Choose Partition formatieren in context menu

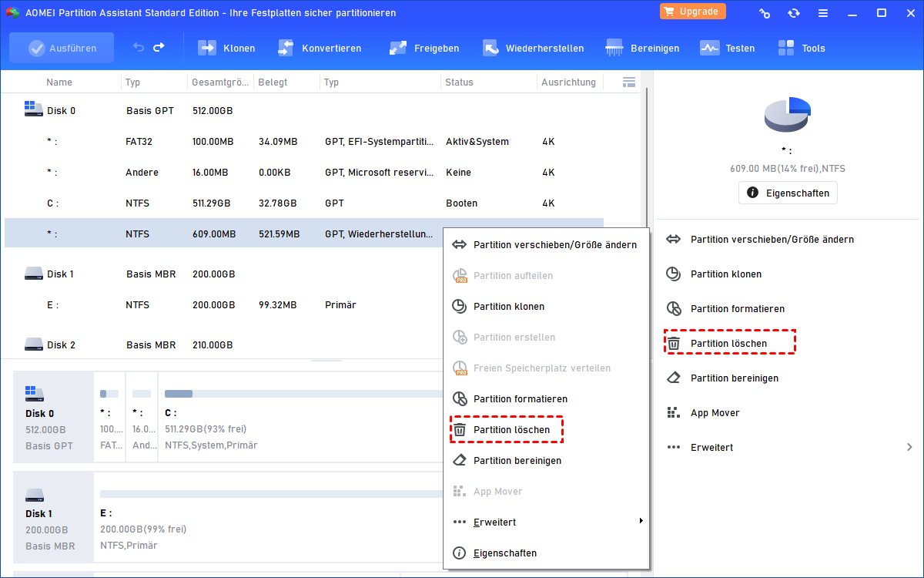546,399
